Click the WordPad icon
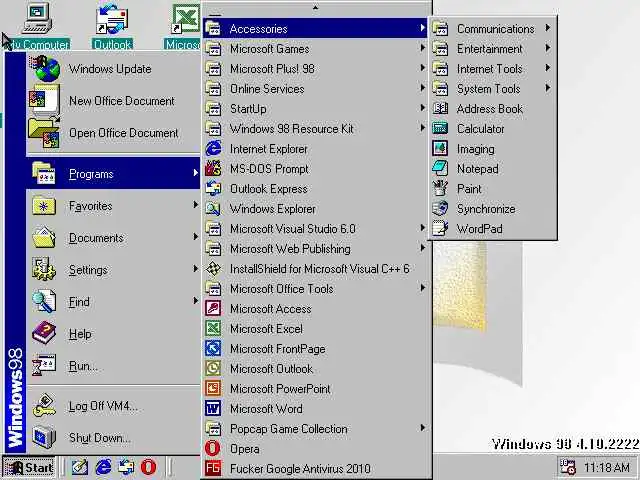The height and width of the screenshot is (480, 640). pos(440,229)
